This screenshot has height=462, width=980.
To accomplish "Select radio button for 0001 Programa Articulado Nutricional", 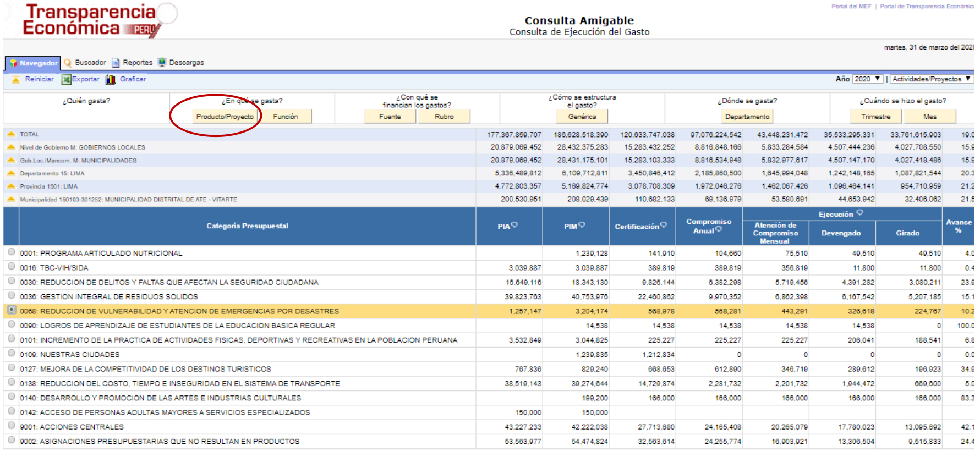I will coord(12,252).
